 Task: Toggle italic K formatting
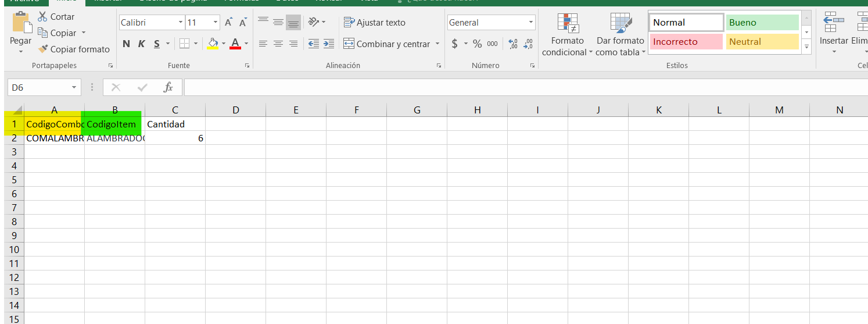coord(141,44)
